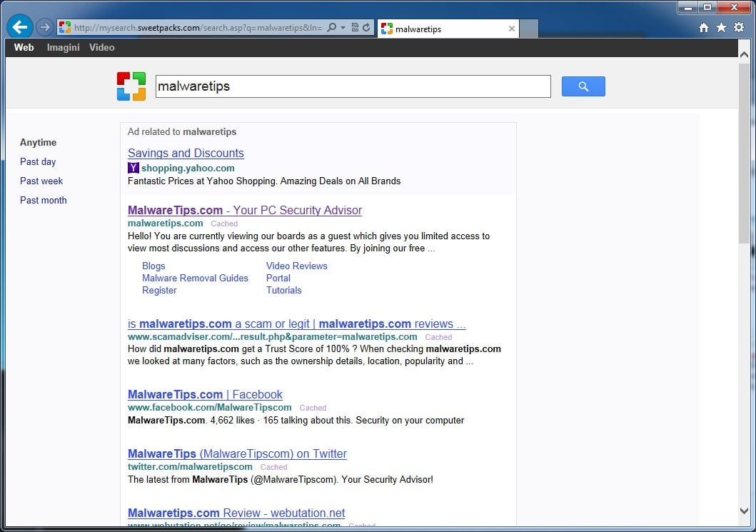Maximize the browser window
The width and height of the screenshot is (756, 532).
click(707, 8)
